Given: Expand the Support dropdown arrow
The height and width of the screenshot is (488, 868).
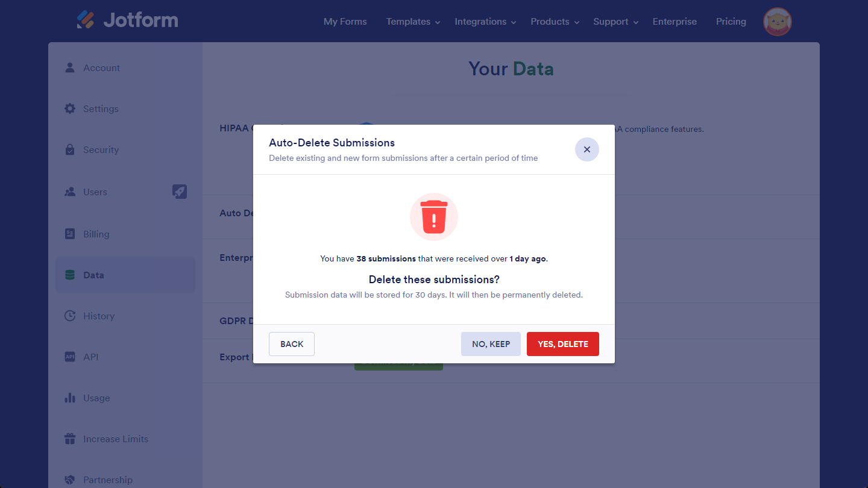Looking at the screenshot, I should click(636, 22).
